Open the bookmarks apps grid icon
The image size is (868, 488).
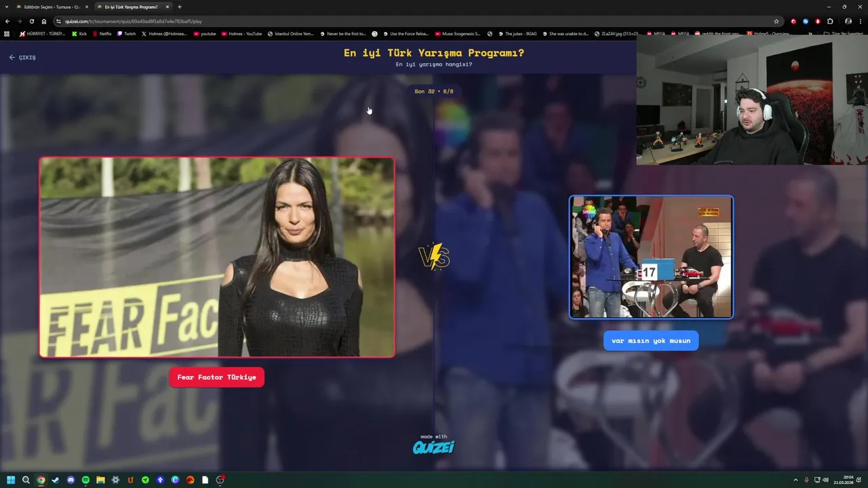tap(7, 33)
